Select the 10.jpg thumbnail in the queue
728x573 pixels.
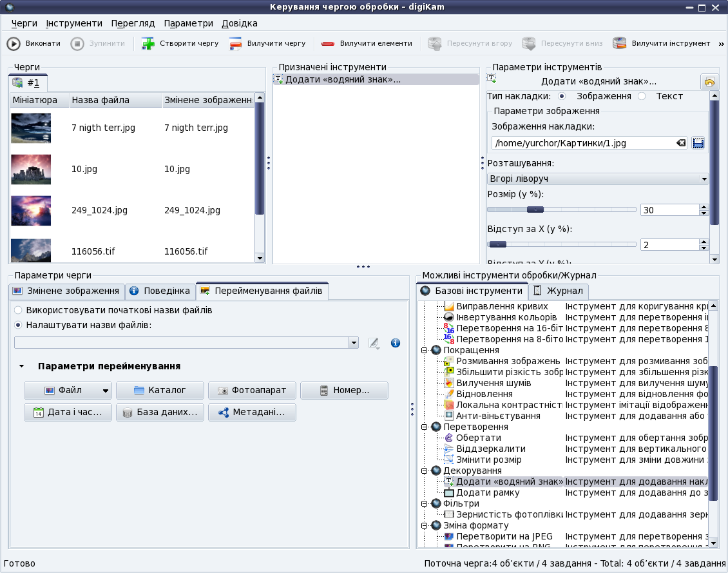pyautogui.click(x=31, y=170)
